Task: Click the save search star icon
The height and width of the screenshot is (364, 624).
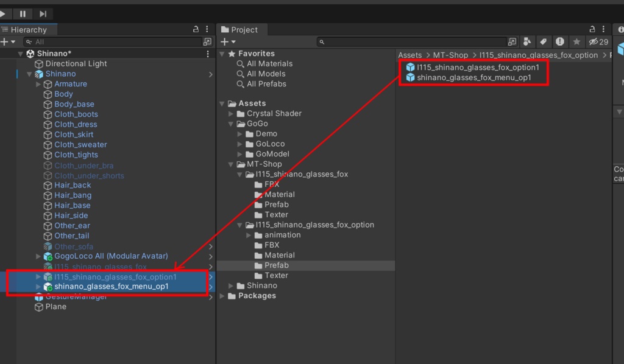Action: tap(576, 42)
